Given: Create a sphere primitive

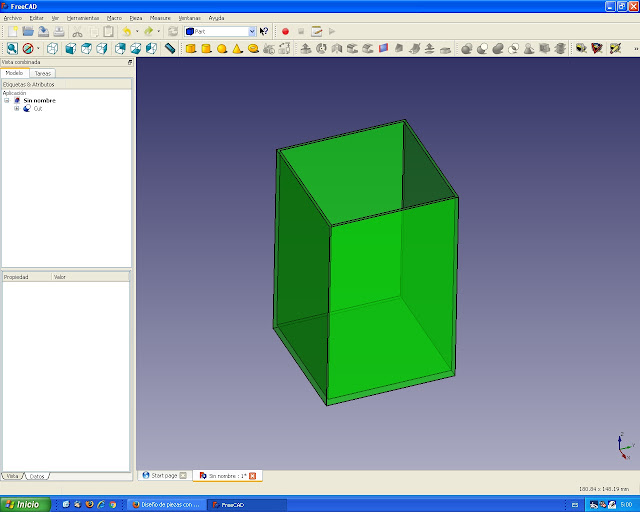Looking at the screenshot, I should pos(222,49).
